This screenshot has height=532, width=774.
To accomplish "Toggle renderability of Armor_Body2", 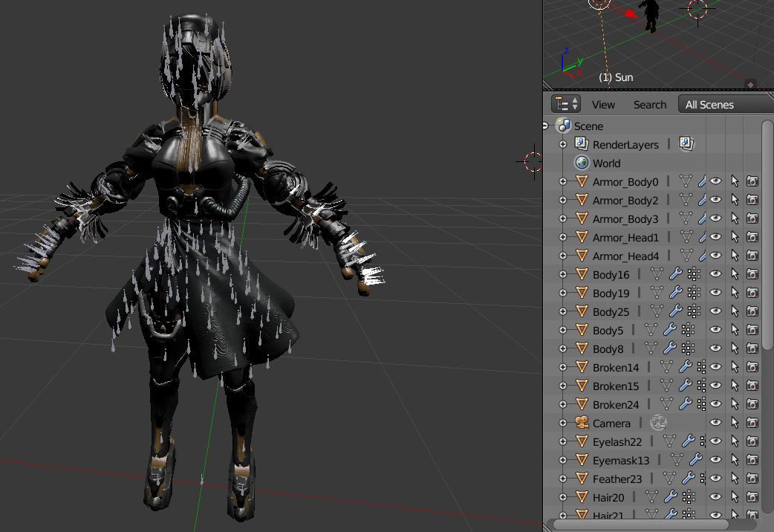I will 752,200.
